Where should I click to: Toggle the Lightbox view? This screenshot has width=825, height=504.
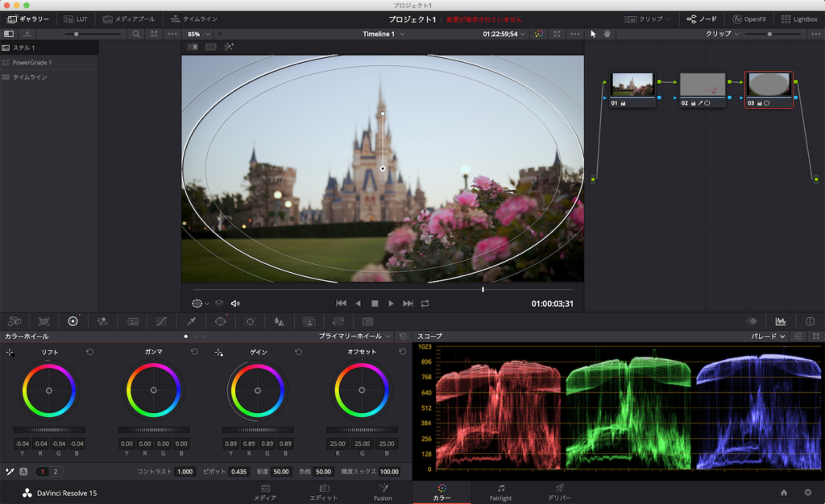tap(798, 19)
